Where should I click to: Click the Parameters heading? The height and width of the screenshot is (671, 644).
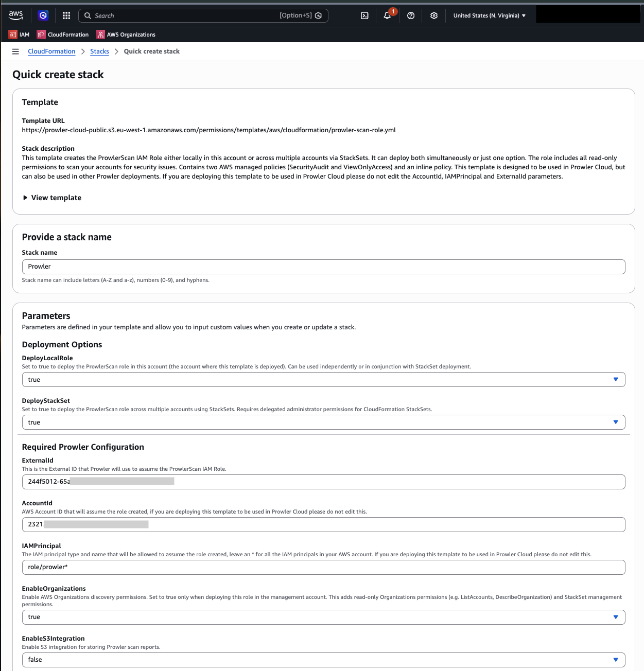pos(46,316)
